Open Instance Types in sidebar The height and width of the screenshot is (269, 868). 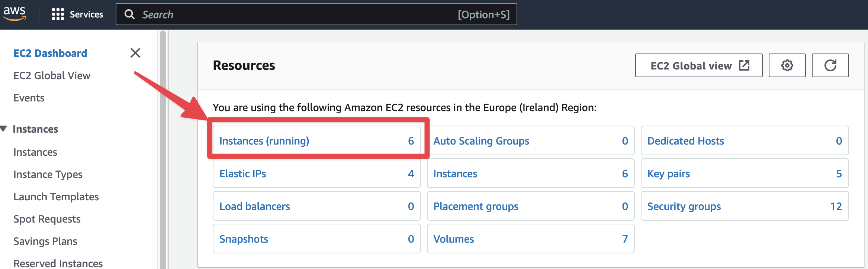pos(48,174)
